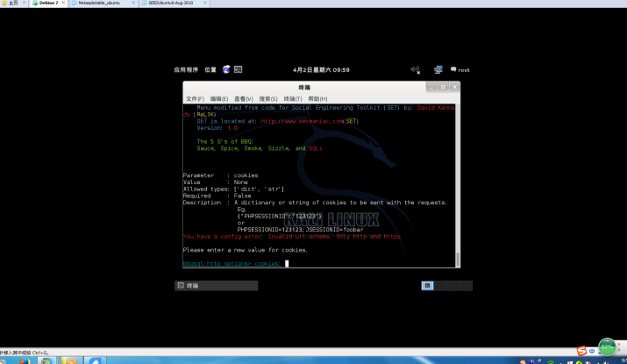Select the 终端 task in bottom panel
This screenshot has width=627, height=364.
(217, 286)
